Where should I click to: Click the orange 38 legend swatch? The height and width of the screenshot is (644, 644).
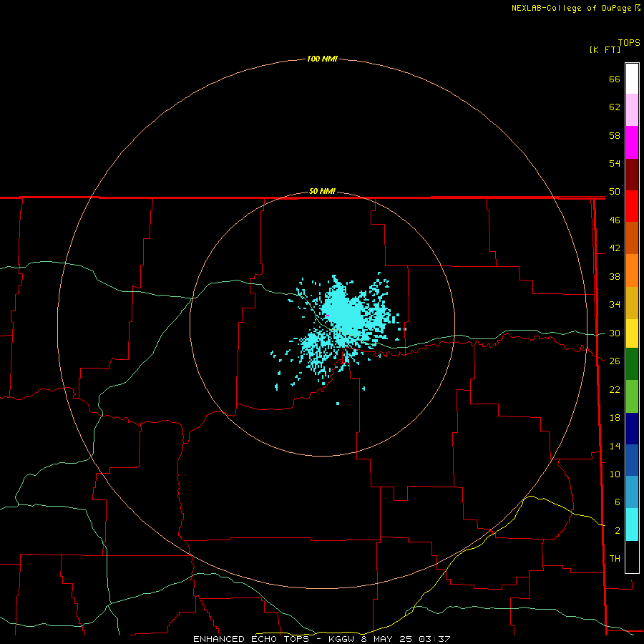click(x=632, y=270)
